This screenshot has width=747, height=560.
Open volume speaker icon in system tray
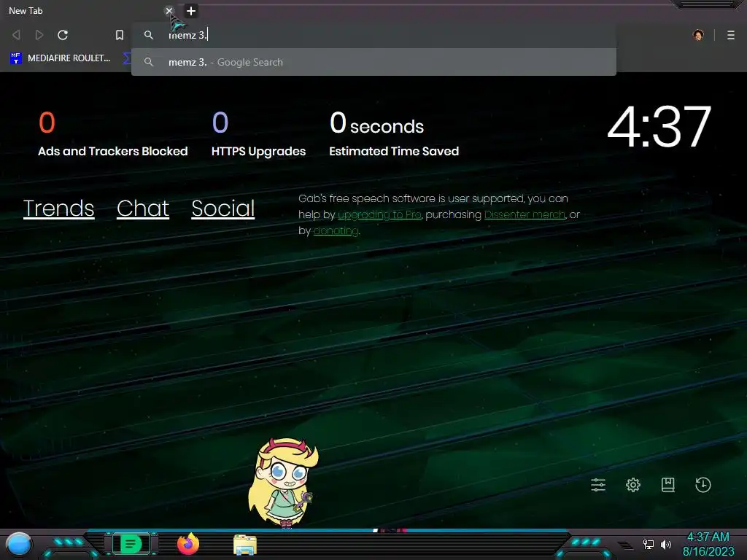pyautogui.click(x=666, y=544)
